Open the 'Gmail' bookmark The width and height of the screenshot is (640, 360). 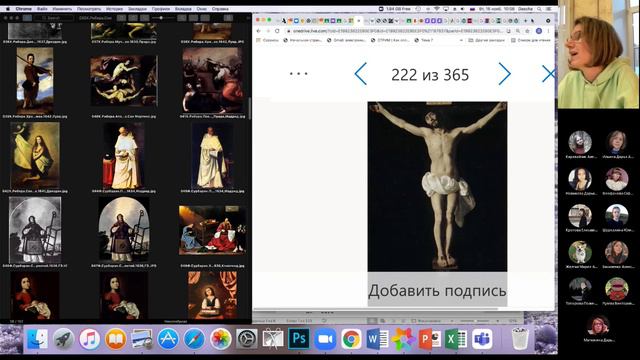346,40
